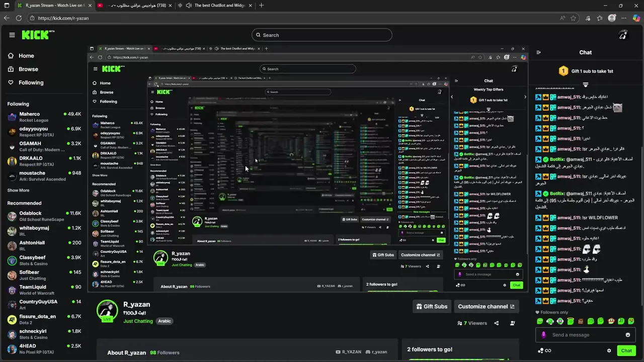Favorite this page with star icon
Screen dimensions: 644x362
click(x=573, y=18)
